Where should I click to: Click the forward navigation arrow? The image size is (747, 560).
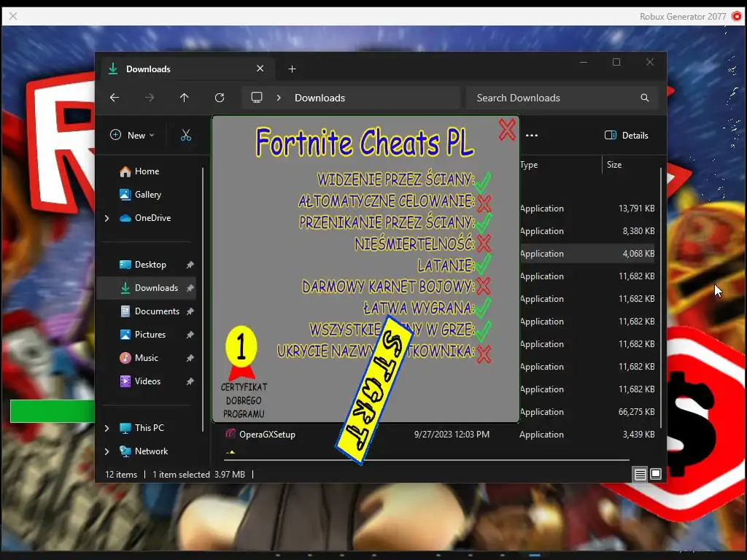tap(150, 98)
